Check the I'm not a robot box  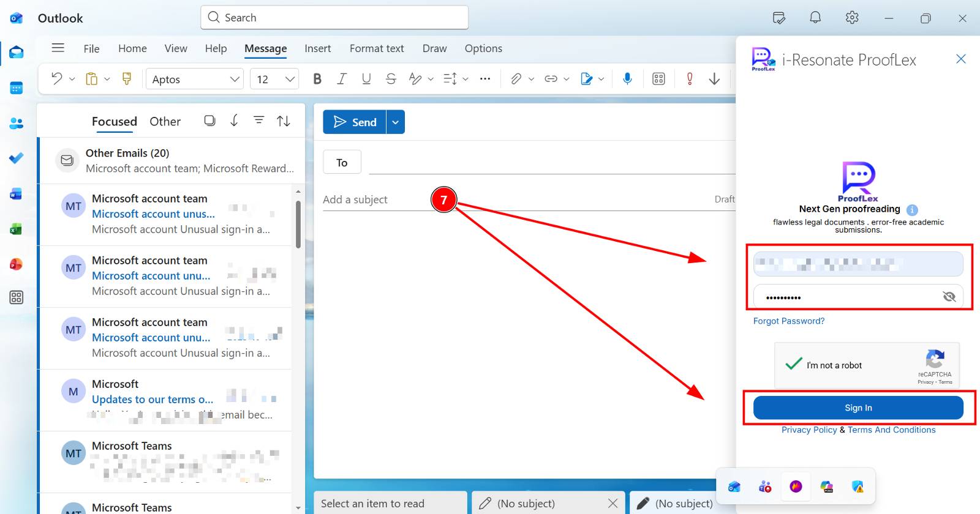(794, 364)
